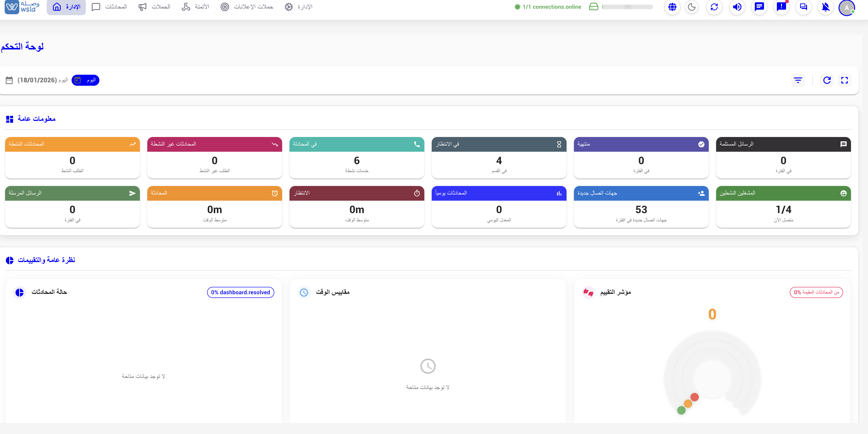Mute sounds via the speaker icon

pyautogui.click(x=737, y=7)
